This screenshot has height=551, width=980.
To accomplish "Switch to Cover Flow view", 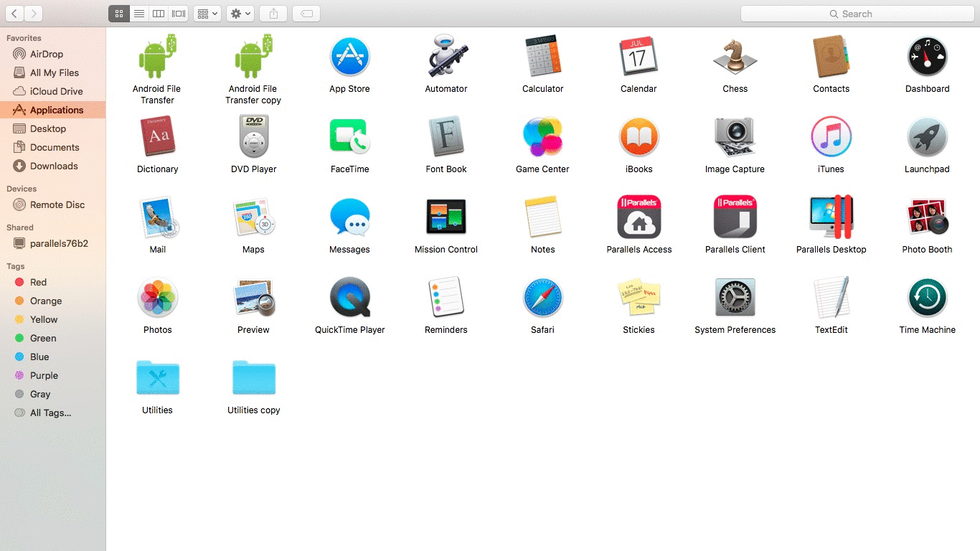I will (177, 13).
